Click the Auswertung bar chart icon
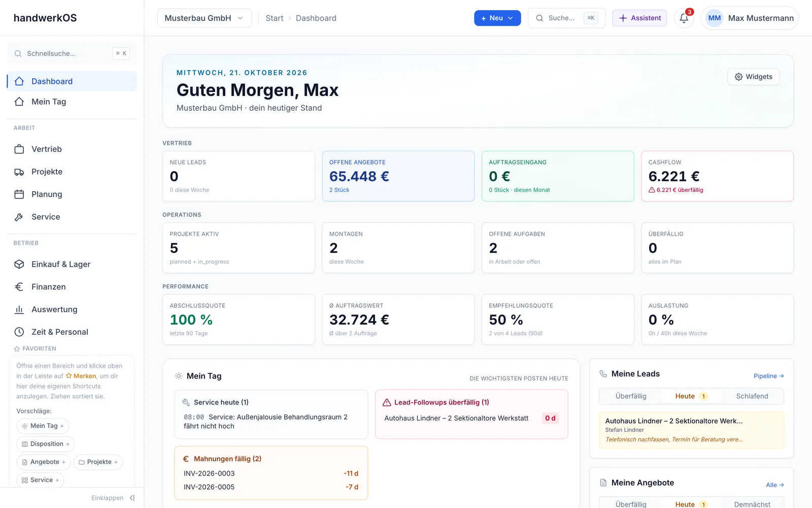This screenshot has width=812, height=508. 19,309
